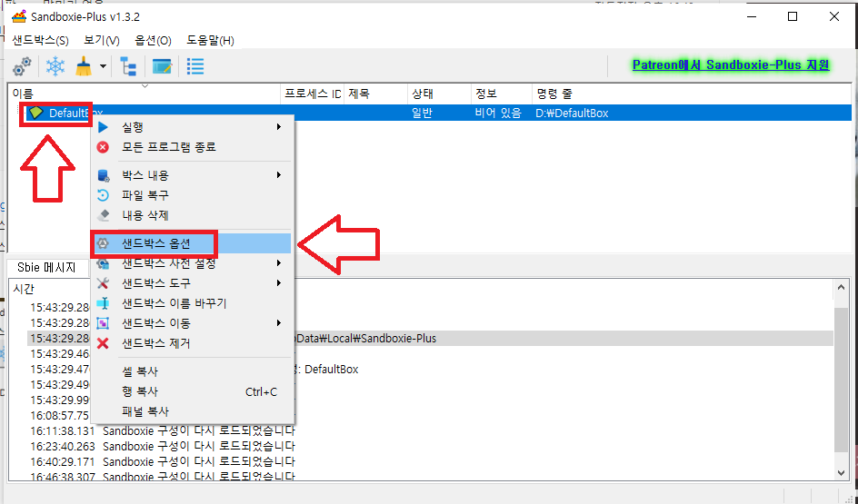Click the list view toolbar icon
Viewport: 858px width, 504px height.
[195, 66]
